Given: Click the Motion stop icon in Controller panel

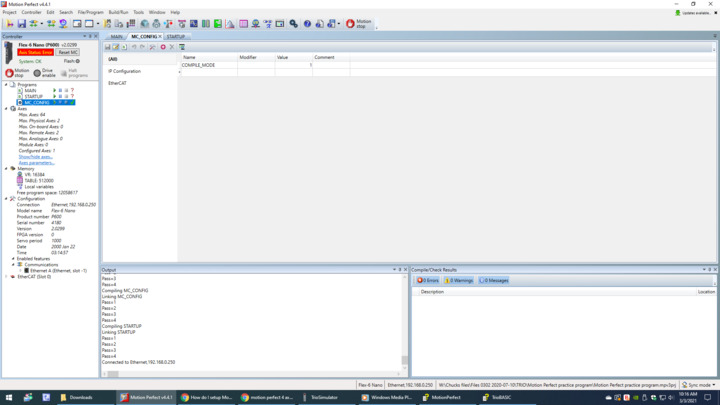Looking at the screenshot, I should click(10, 73).
